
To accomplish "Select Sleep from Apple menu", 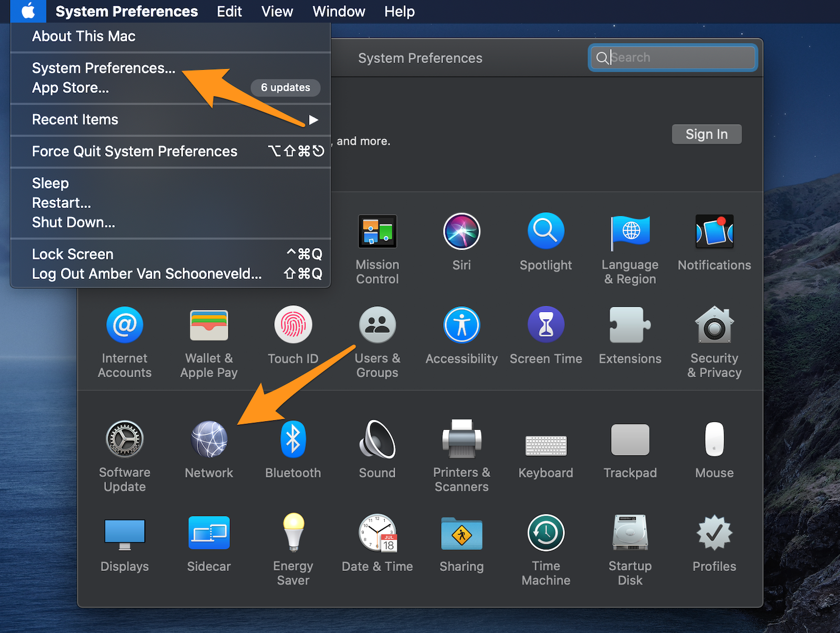I will [171, 183].
